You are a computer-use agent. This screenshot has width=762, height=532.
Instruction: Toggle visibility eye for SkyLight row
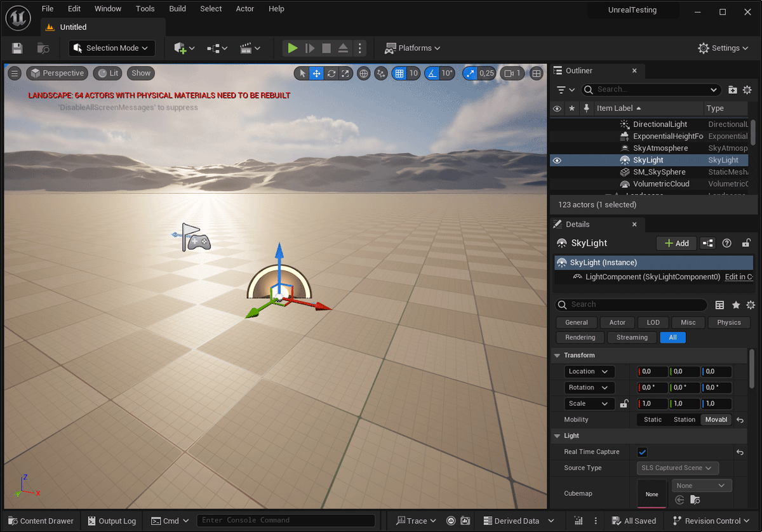coord(557,160)
